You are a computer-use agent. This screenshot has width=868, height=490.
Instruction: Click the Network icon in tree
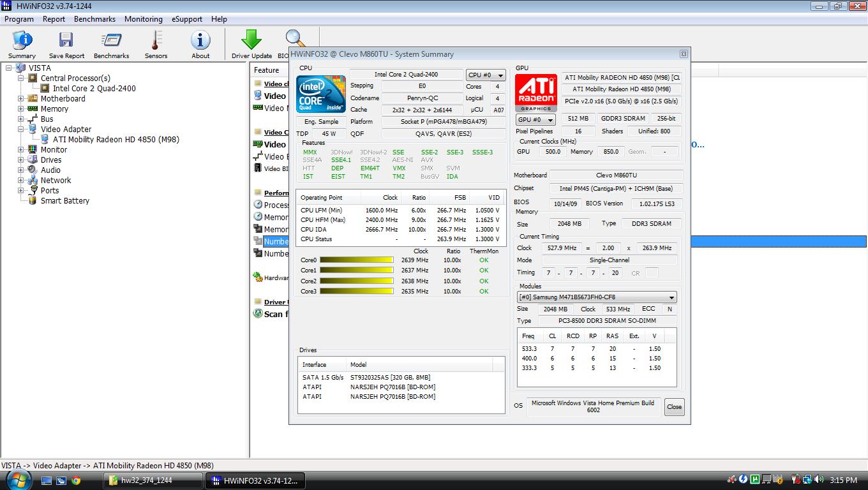click(x=33, y=181)
